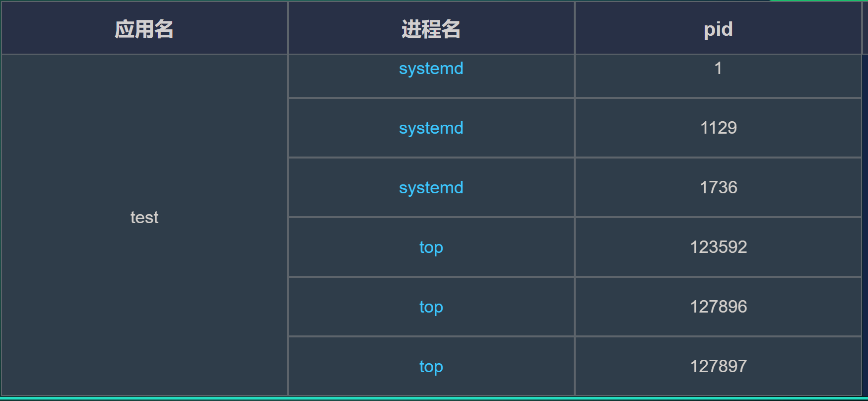Click the 应用名 column header
Viewport: 868px width, 401px height.
144,29
